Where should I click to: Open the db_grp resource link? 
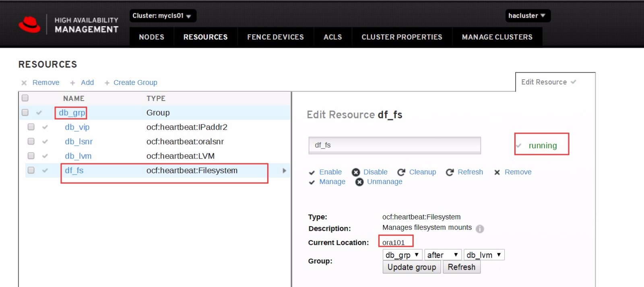72,113
